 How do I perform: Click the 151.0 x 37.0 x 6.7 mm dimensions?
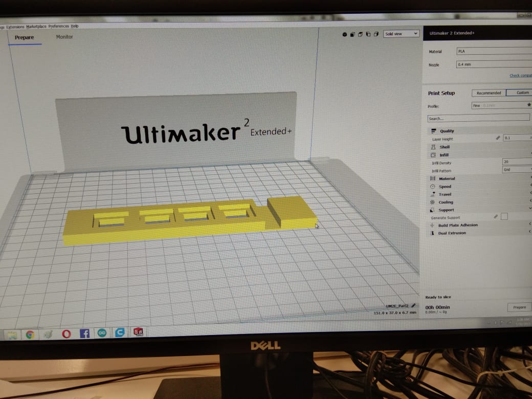395,313
